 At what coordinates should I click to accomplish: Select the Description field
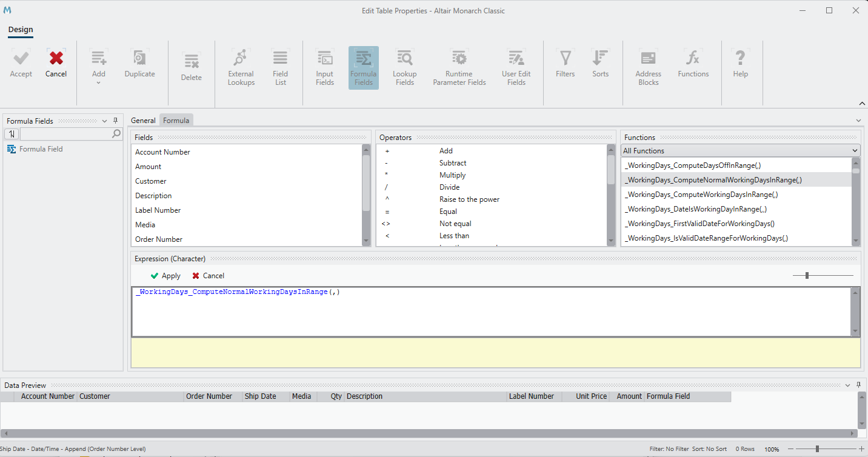(x=153, y=196)
